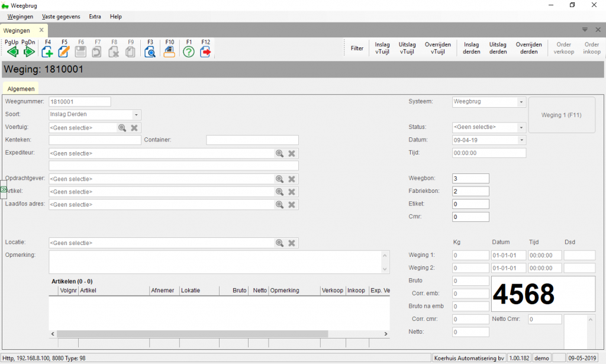Click the Tijd field
Image resolution: width=606 pixels, height=364 pixels.
pyautogui.click(x=489, y=153)
